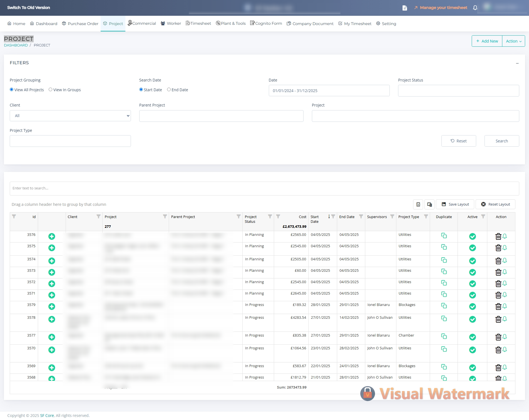Click column chooser icon beside Save Layout
Viewport: 529px width, 420px height.
point(429,204)
